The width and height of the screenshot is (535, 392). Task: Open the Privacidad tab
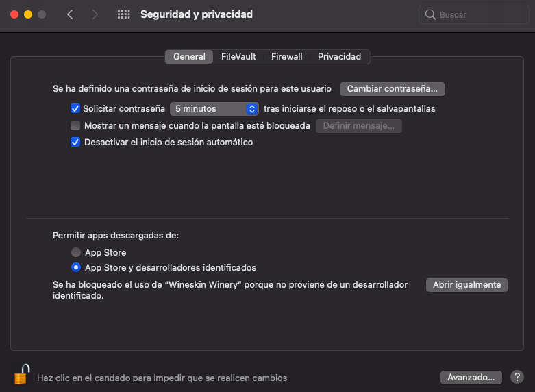339,57
